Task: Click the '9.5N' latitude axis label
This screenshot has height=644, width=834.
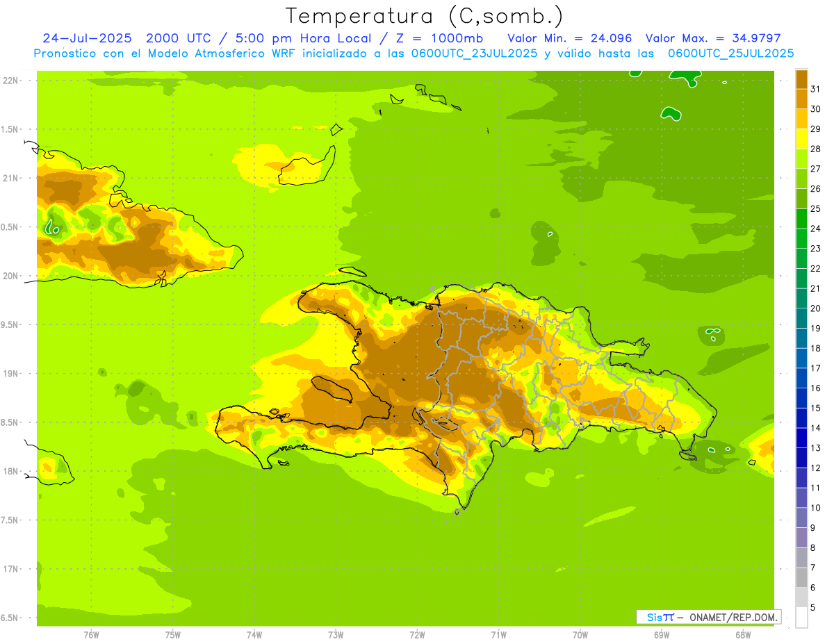Action: pyautogui.click(x=10, y=324)
